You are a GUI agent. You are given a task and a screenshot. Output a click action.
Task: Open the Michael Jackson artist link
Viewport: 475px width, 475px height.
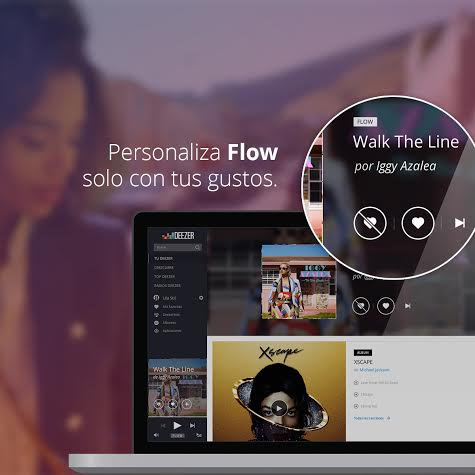pos(374,370)
